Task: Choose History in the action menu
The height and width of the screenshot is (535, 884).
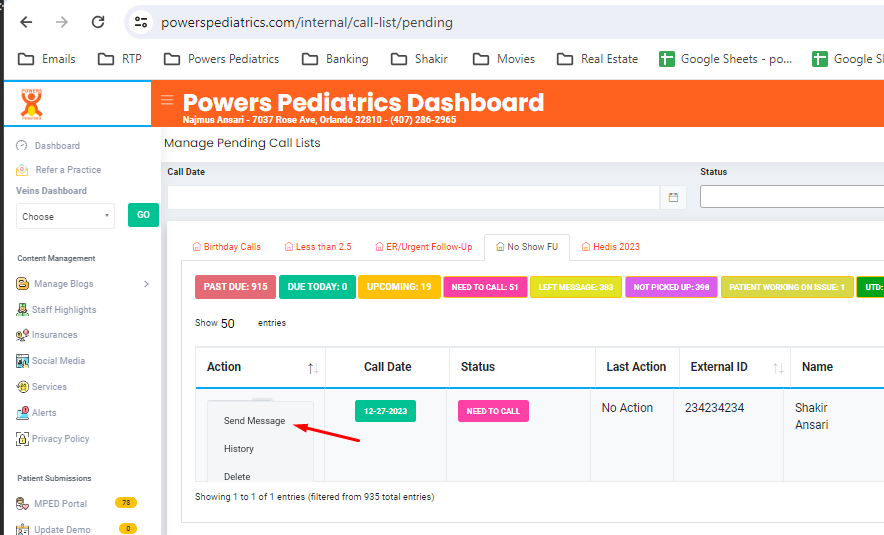Action: click(238, 449)
